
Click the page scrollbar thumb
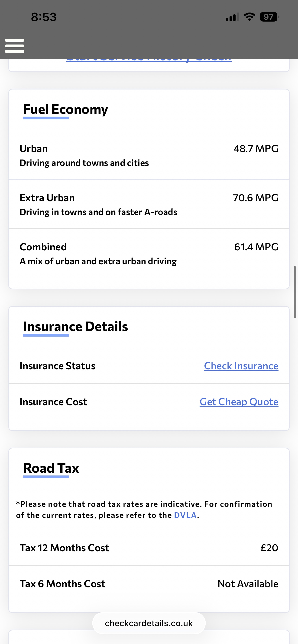pyautogui.click(x=295, y=292)
